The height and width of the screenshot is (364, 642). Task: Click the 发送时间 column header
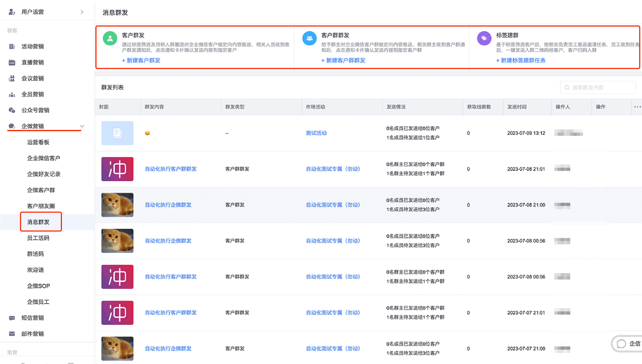pos(517,107)
